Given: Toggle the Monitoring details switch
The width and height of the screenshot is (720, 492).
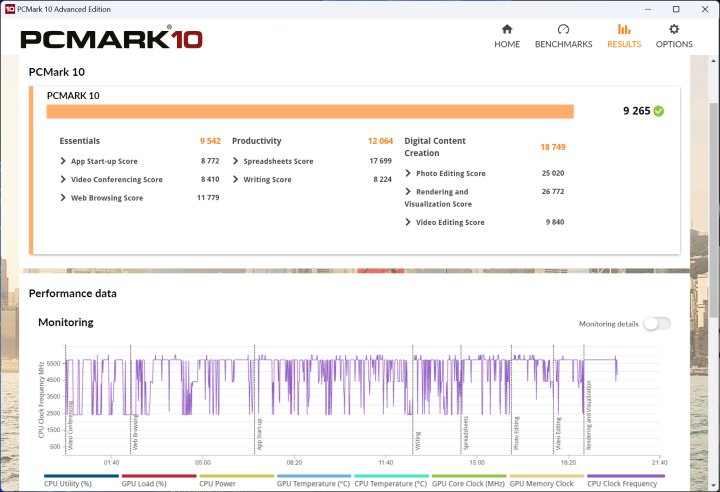Looking at the screenshot, I should [657, 324].
